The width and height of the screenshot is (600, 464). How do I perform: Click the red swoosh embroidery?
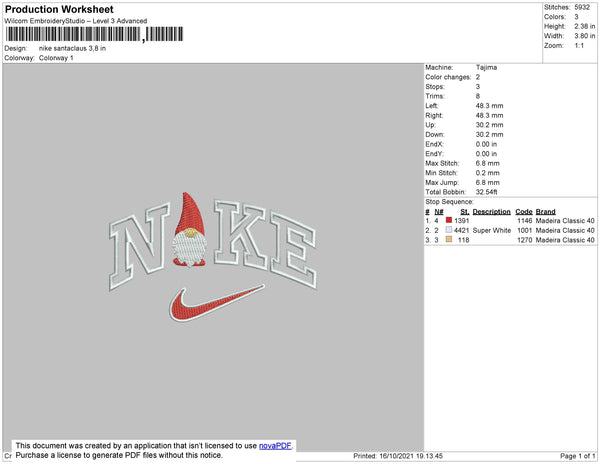[216, 303]
